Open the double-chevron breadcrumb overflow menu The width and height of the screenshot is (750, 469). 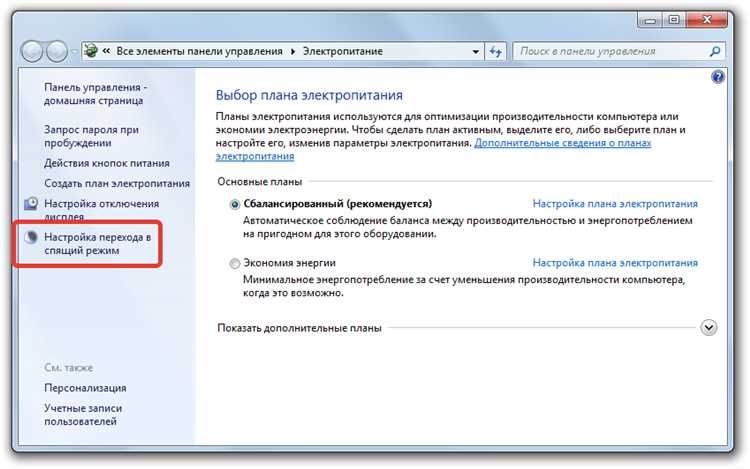coord(106,51)
